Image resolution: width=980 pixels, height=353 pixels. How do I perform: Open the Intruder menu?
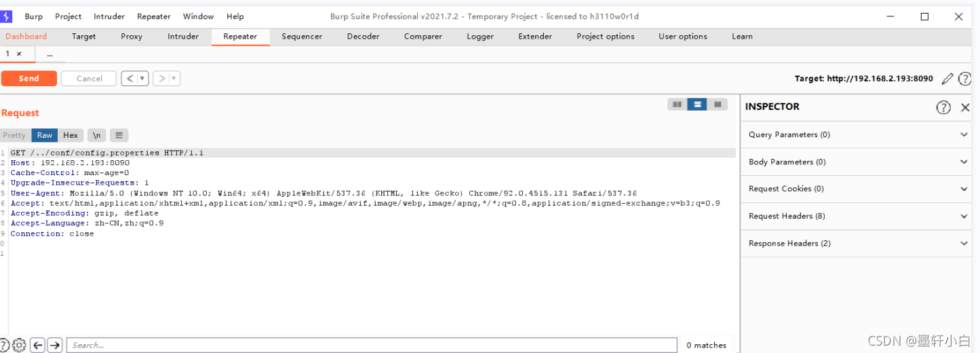point(109,16)
